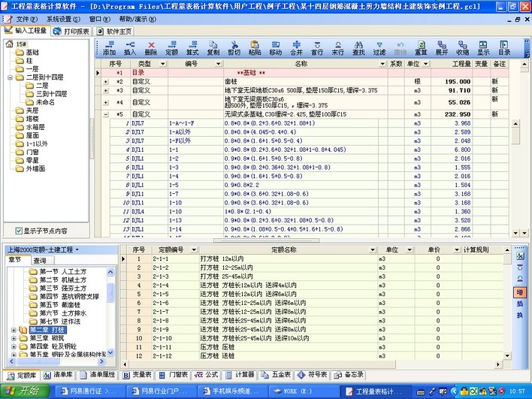Click the 插入 (Insert) toolbar icon
Viewport: 532px width, 399px height.
130,48
